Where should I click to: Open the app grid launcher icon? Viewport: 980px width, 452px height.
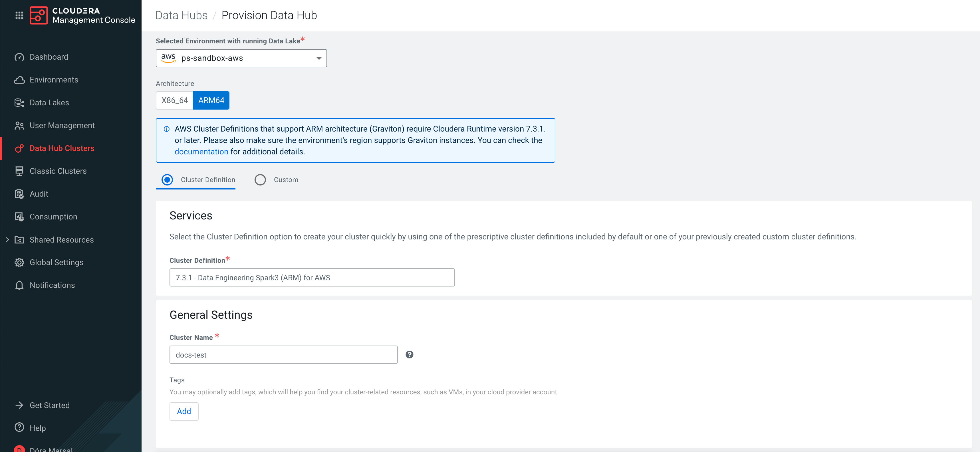(x=19, y=15)
